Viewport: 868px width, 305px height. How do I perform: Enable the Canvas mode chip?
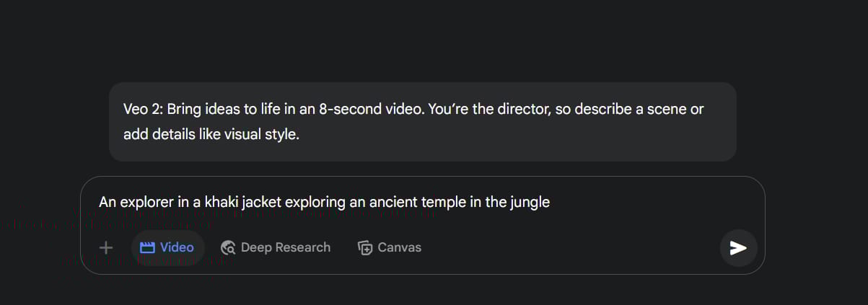point(390,247)
